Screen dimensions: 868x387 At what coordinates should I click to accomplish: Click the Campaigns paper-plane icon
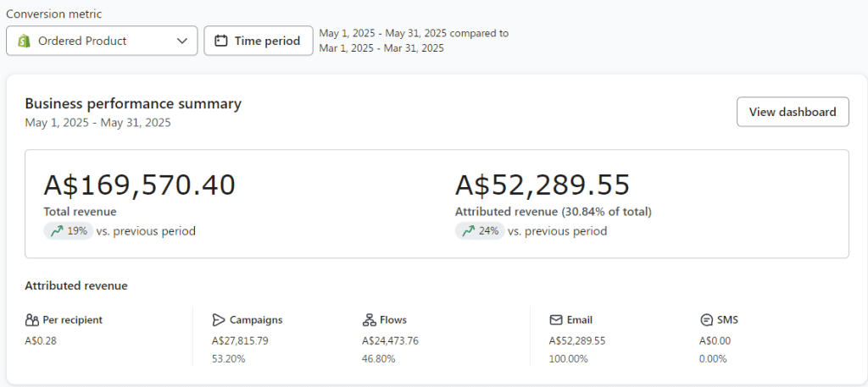pyautogui.click(x=219, y=320)
